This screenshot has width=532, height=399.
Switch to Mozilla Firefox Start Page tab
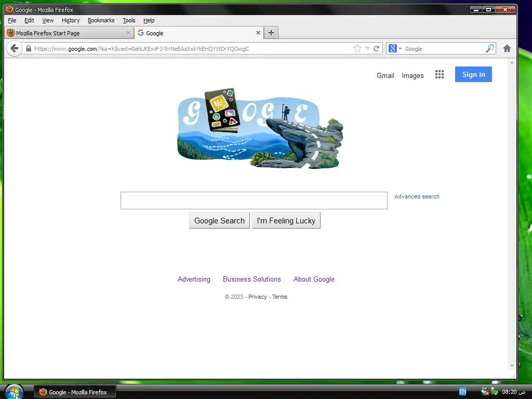pos(70,33)
